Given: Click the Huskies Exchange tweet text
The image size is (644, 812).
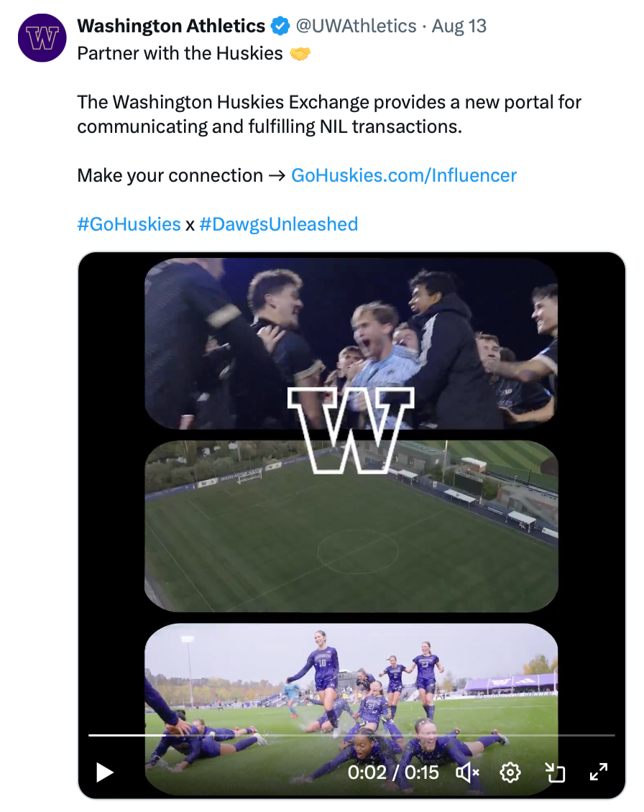Looking at the screenshot, I should click(x=329, y=114).
